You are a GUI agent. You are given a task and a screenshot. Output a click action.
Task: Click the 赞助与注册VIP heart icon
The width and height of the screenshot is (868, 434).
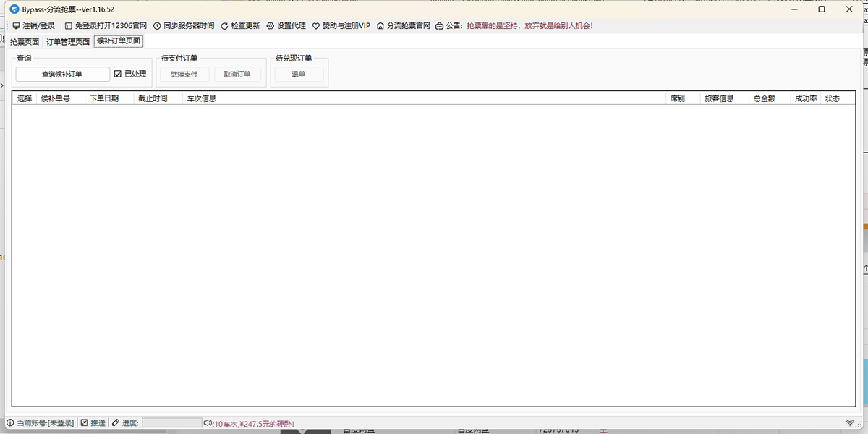[316, 26]
